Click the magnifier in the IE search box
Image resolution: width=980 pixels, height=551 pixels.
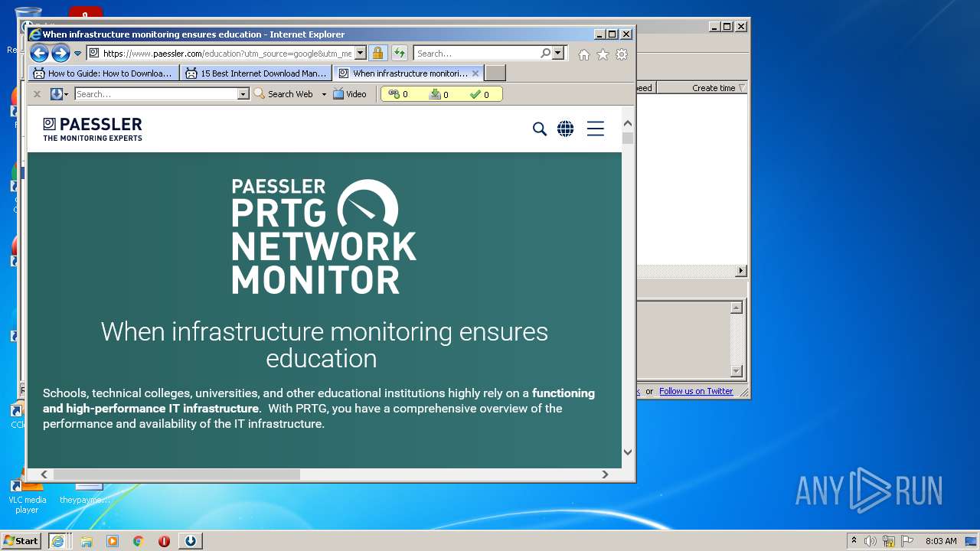545,54
